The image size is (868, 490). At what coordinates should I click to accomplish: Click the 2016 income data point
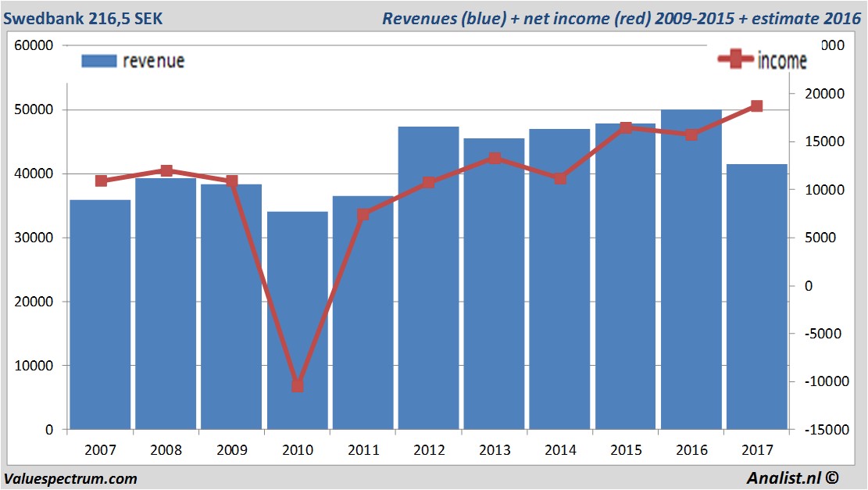691,134
